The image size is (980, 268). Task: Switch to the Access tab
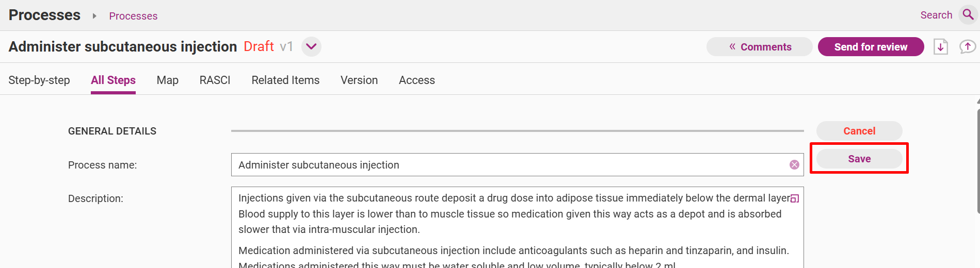point(417,80)
